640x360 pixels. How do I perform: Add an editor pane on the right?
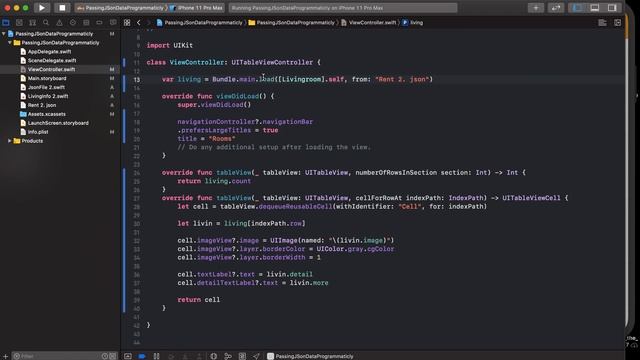pos(618,23)
